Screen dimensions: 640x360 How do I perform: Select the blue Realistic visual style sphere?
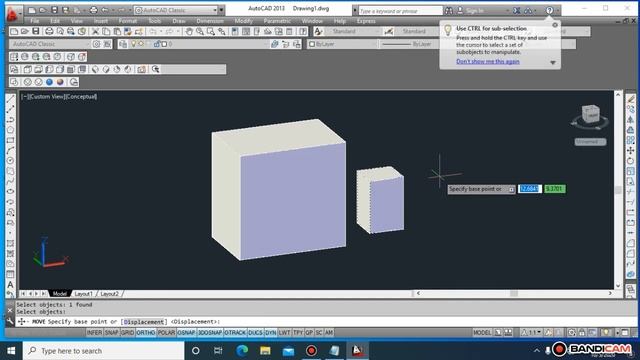coord(49,82)
